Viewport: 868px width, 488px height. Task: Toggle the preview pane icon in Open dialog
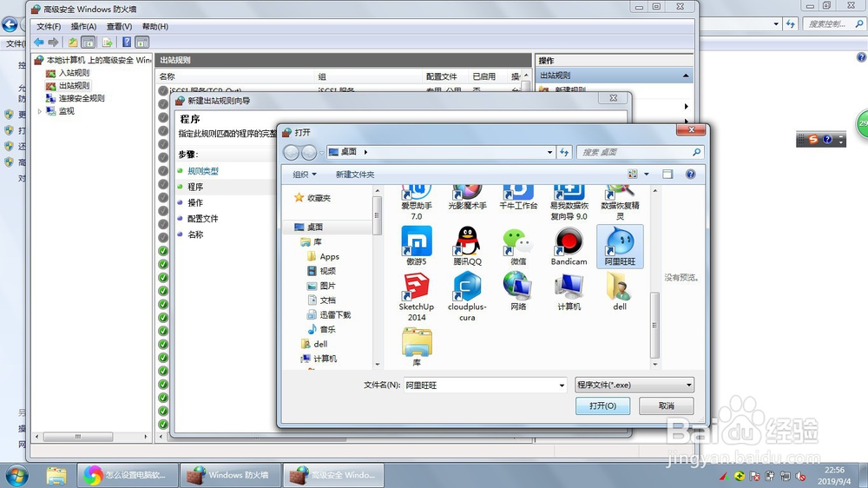[667, 174]
